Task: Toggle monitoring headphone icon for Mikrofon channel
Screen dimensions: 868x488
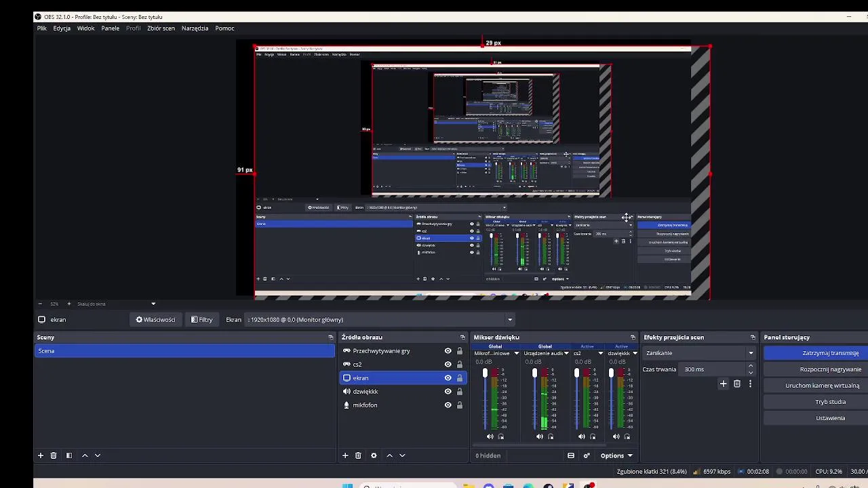Action: (x=501, y=436)
